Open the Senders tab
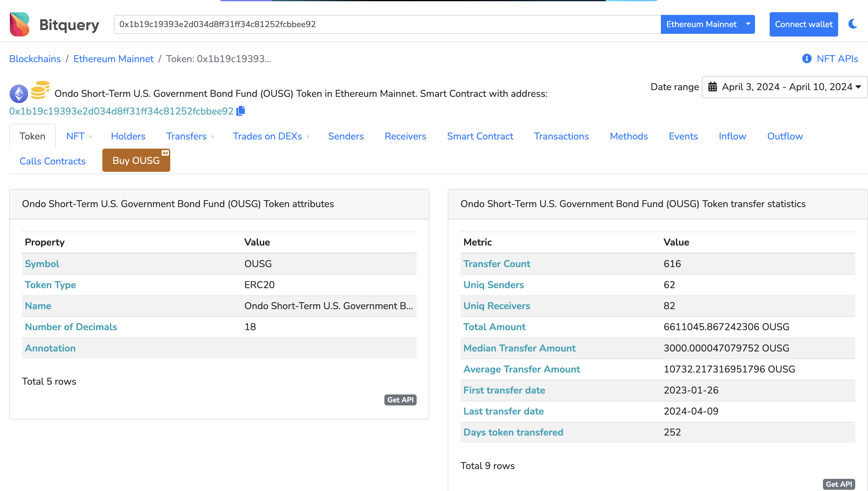This screenshot has height=491, width=868. click(x=346, y=136)
